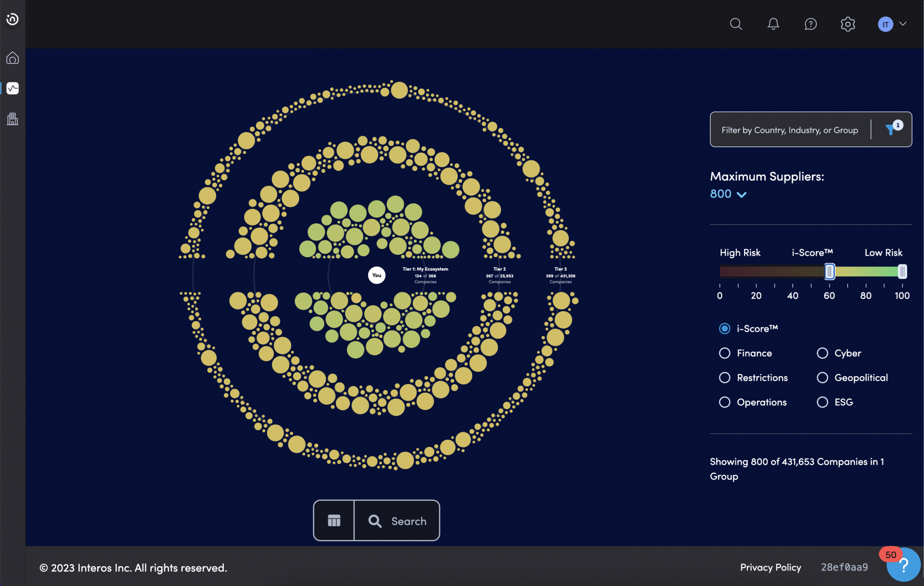Click the Interos logo icon

pyautogui.click(x=13, y=19)
